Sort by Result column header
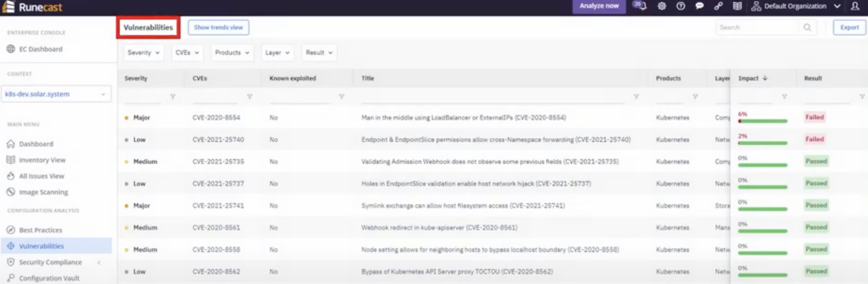 813,78
